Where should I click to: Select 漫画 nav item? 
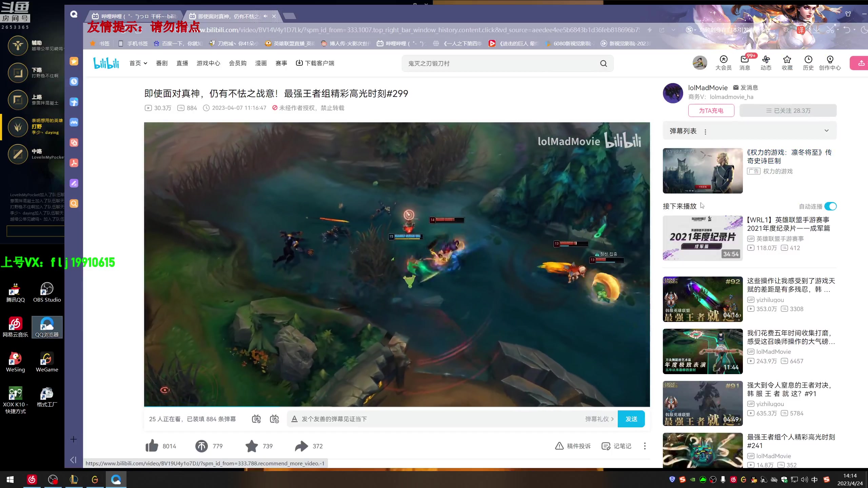(261, 63)
